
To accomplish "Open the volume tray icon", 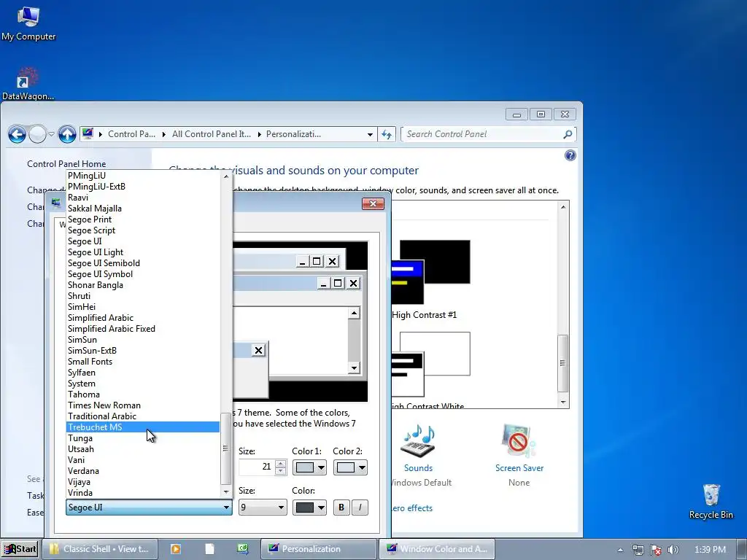I will [x=673, y=550].
